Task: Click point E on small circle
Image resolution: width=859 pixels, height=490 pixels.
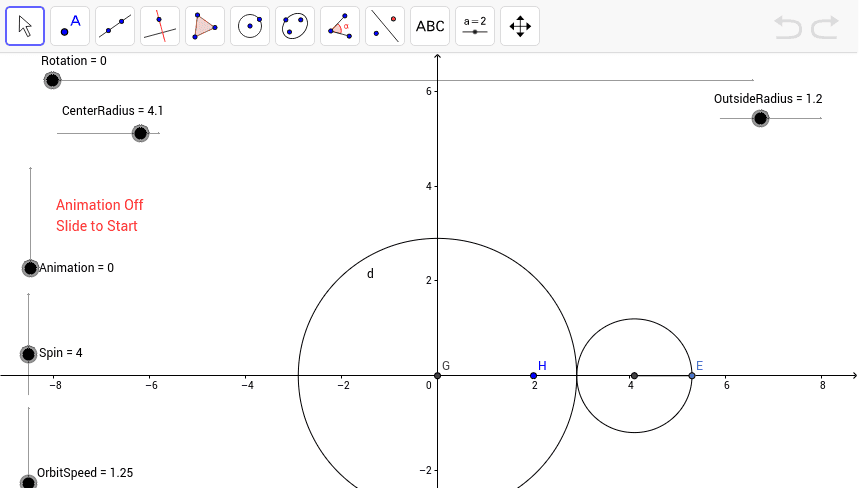Action: (x=692, y=375)
